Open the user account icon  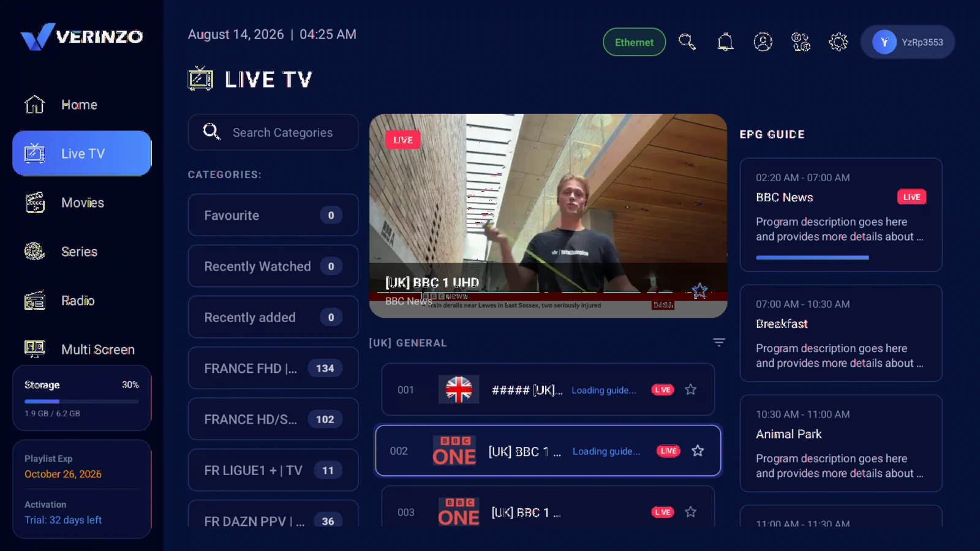(763, 42)
